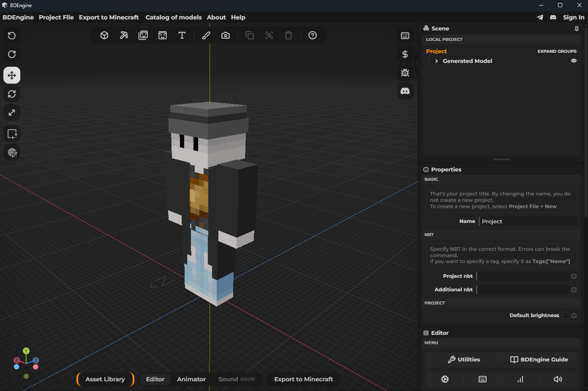Select the Move tool
The height and width of the screenshot is (391, 588).
point(12,75)
